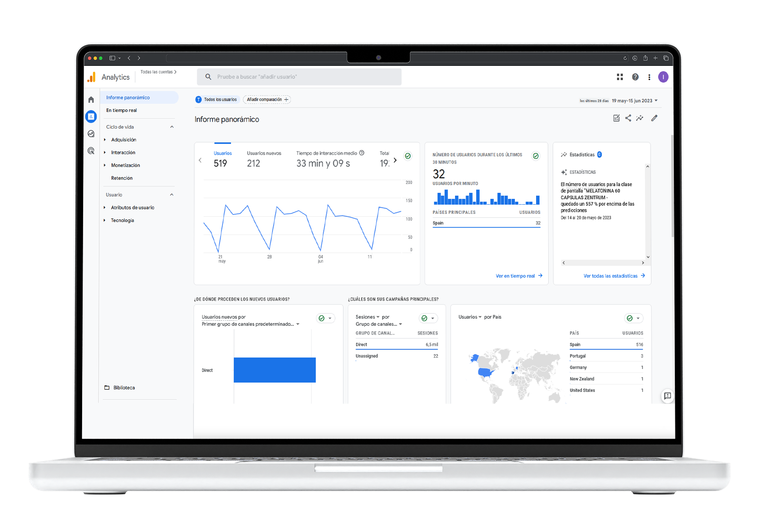
Task: Click the Biblioteca folder icon
Action: click(107, 388)
